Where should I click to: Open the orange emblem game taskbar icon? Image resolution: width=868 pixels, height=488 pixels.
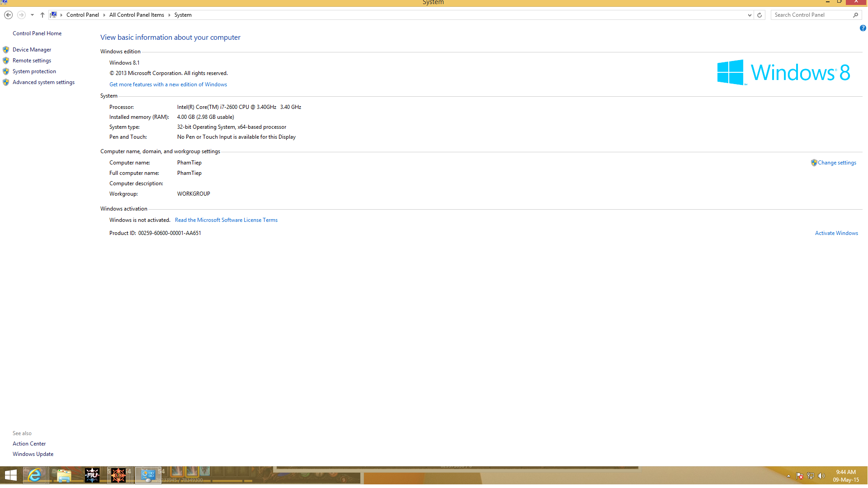(x=118, y=475)
